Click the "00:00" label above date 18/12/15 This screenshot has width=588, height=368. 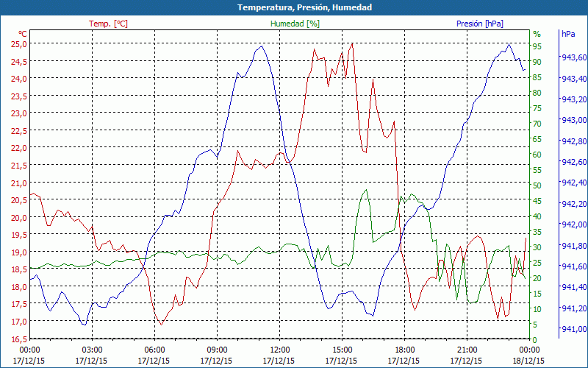point(528,350)
